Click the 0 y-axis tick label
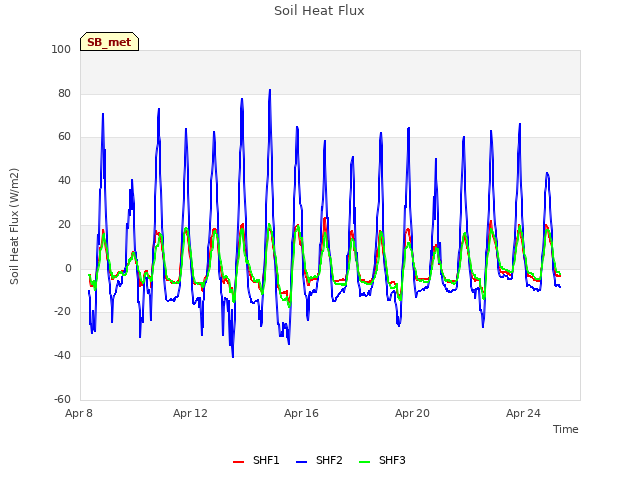The width and height of the screenshot is (640, 480). coord(68,268)
